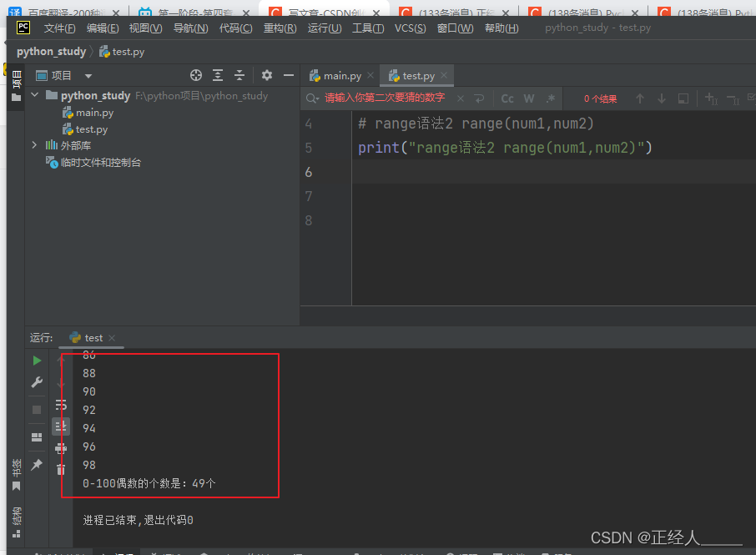Collapse the python_study root folder

click(x=35, y=95)
